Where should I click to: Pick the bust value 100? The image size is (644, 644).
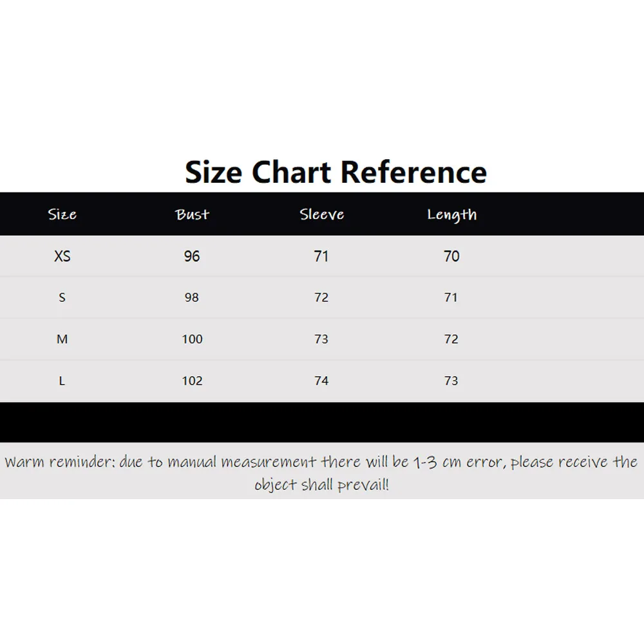[x=192, y=339]
